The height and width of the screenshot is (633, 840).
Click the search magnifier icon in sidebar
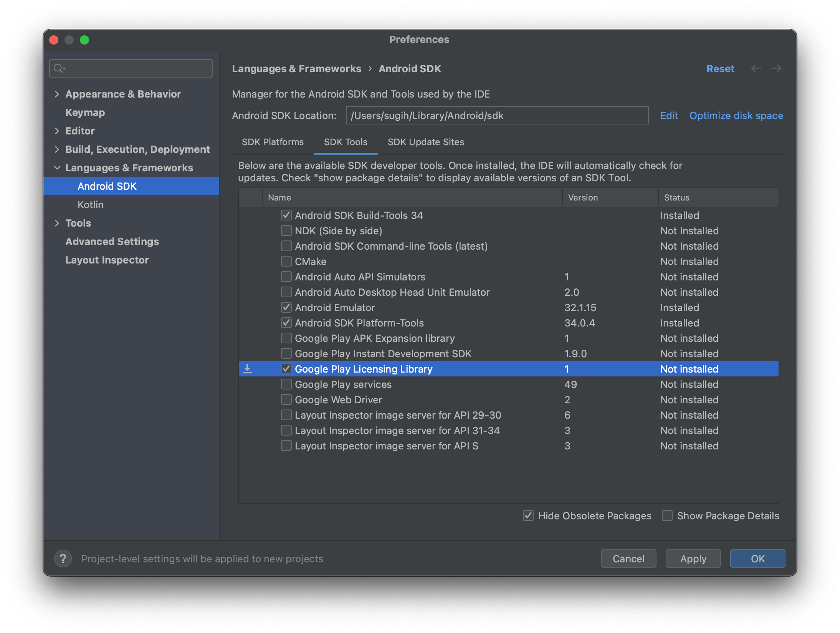pyautogui.click(x=59, y=68)
